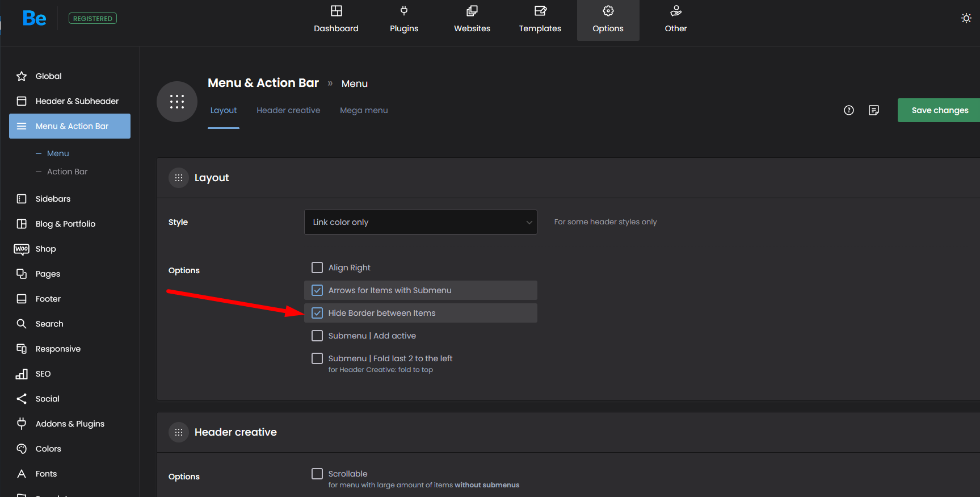Click the REGISTERED badge
The width and height of the screenshot is (980, 497).
(x=93, y=19)
